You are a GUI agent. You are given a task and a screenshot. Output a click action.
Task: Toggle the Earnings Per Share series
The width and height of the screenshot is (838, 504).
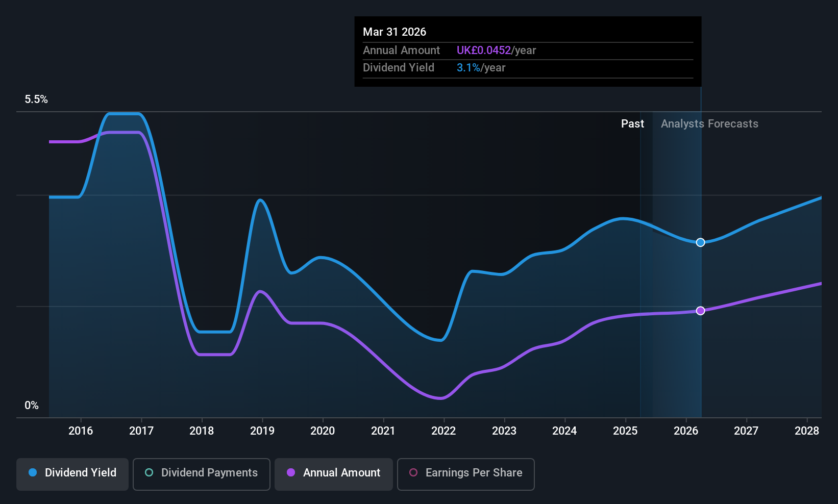tap(466, 474)
